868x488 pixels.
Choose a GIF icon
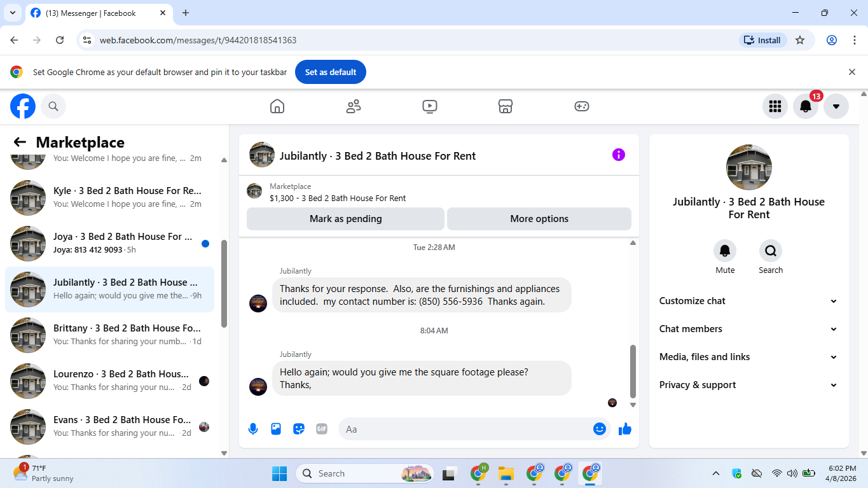322,429
